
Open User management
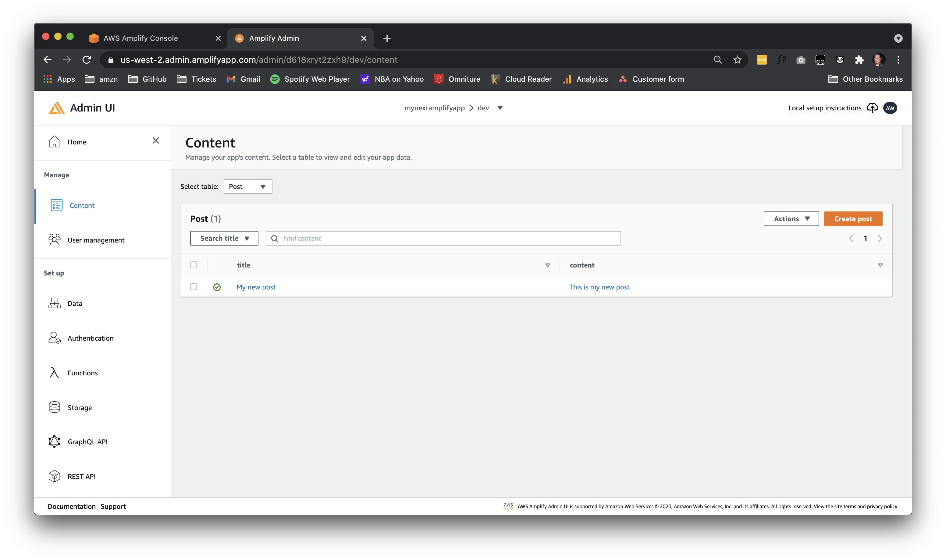[x=96, y=240]
